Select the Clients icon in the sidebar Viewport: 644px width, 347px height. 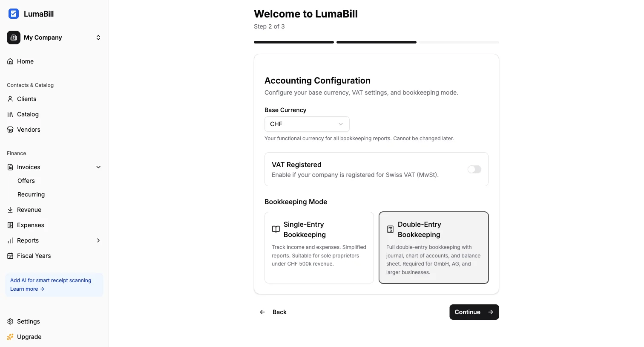[10, 99]
